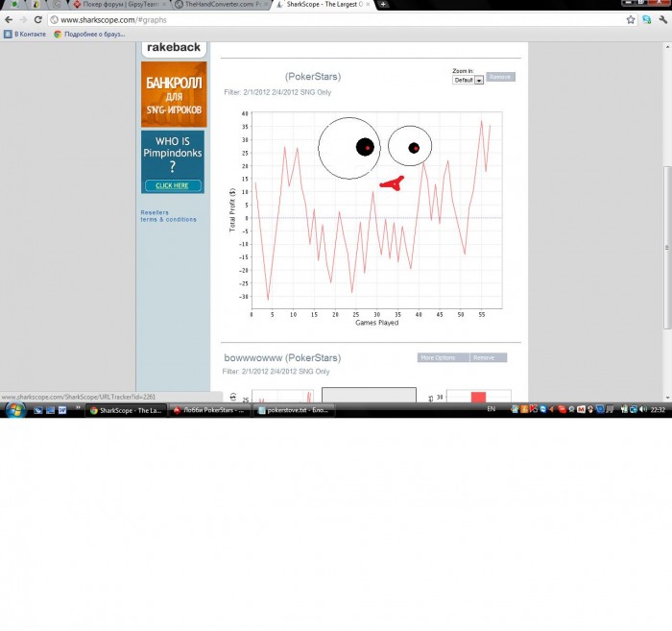
Task: Click the CLICK HERE button in banner
Action: 172,185
